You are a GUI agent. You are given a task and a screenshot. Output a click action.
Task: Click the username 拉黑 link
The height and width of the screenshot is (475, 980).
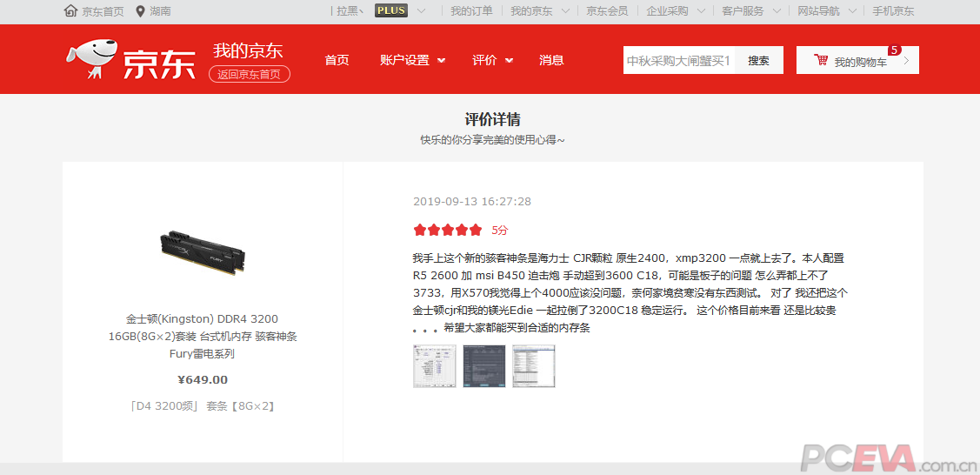coord(350,11)
